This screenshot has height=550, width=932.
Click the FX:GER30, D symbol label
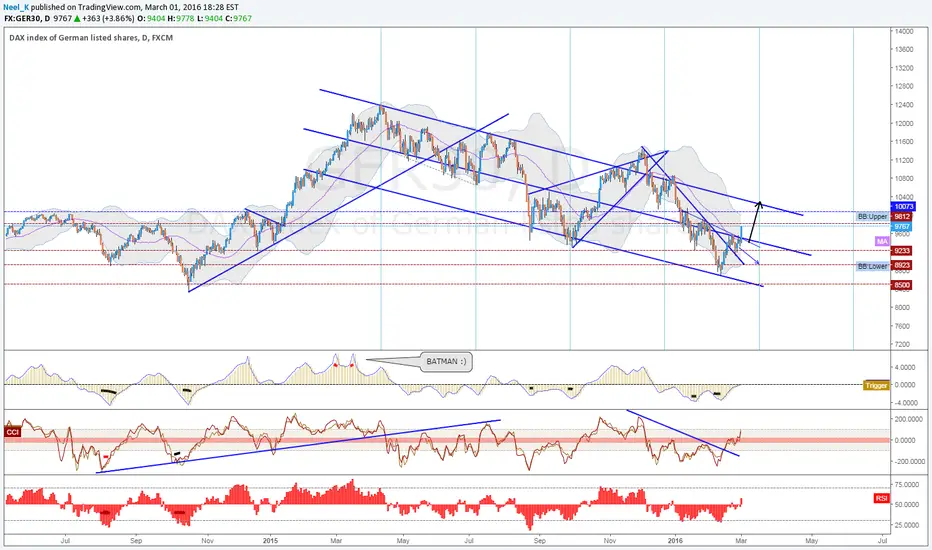coord(27,18)
